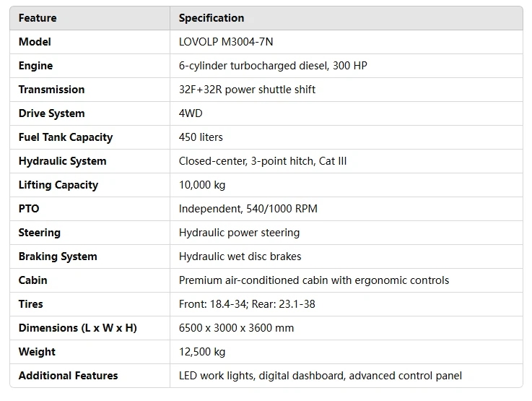Select the Hydraulic power steering value
The width and height of the screenshot is (532, 401).
tap(239, 233)
